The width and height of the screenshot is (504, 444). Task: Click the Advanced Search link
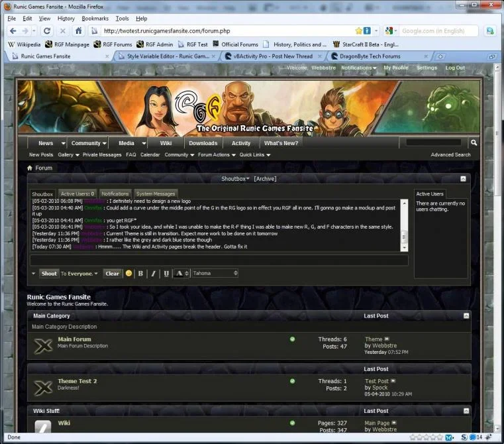pos(450,155)
